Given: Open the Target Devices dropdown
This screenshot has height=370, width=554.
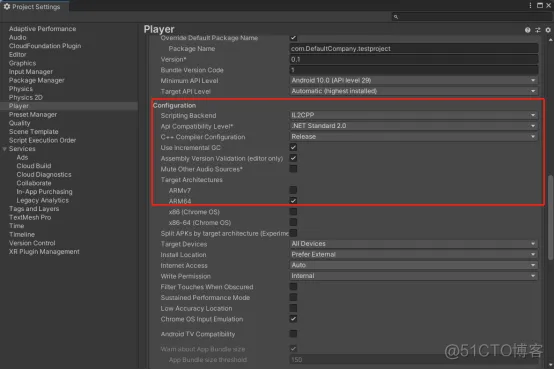Looking at the screenshot, I should pos(414,244).
